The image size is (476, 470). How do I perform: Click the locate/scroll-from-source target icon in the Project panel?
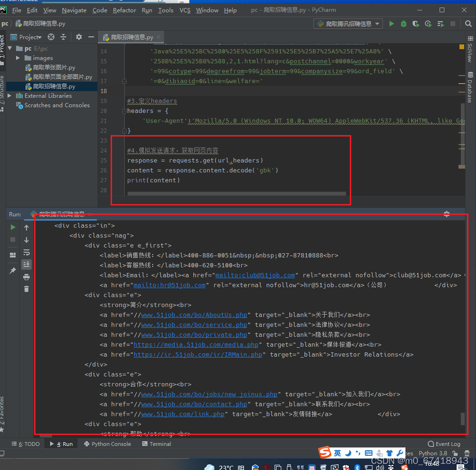click(x=51, y=37)
